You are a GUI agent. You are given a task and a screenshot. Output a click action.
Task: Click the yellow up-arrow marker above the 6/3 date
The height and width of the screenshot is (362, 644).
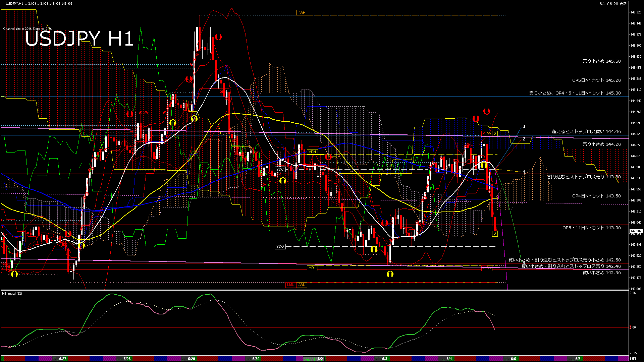[390, 274]
